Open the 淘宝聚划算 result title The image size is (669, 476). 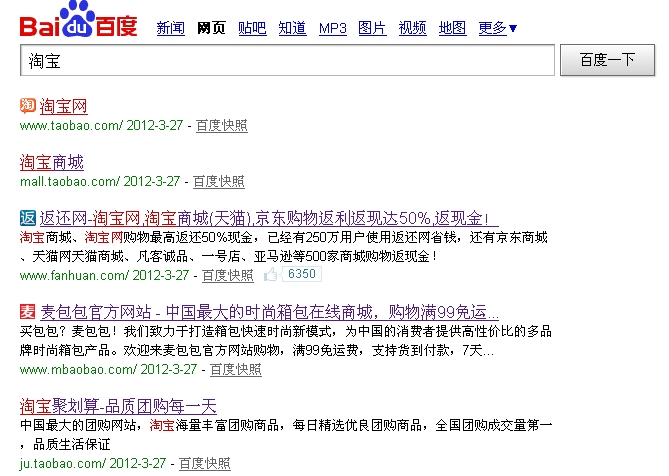(118, 406)
